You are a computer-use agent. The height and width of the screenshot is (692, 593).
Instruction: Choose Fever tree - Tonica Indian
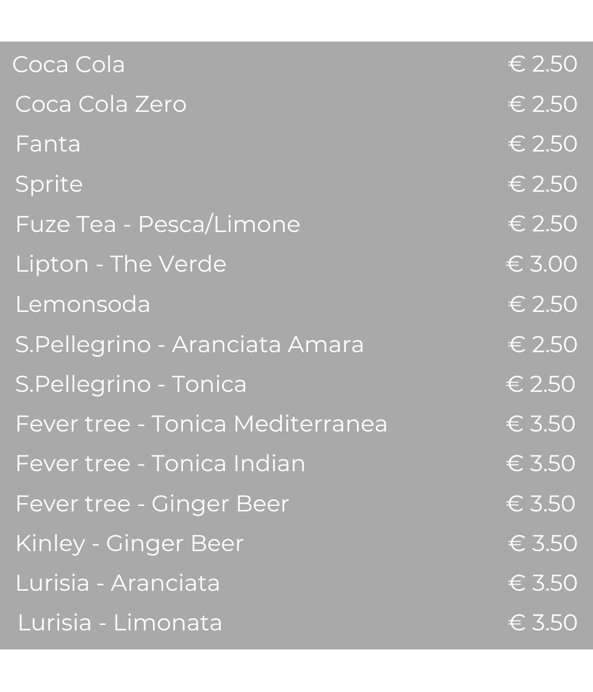pyautogui.click(x=160, y=463)
